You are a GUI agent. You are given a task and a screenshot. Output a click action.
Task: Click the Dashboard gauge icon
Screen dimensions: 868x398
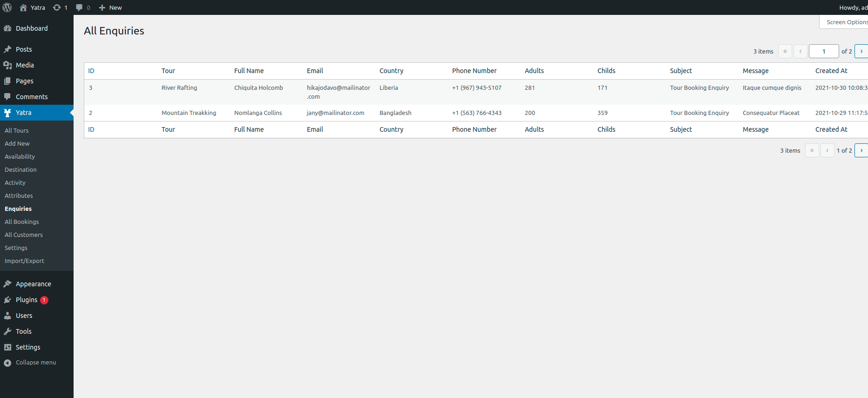click(x=7, y=28)
